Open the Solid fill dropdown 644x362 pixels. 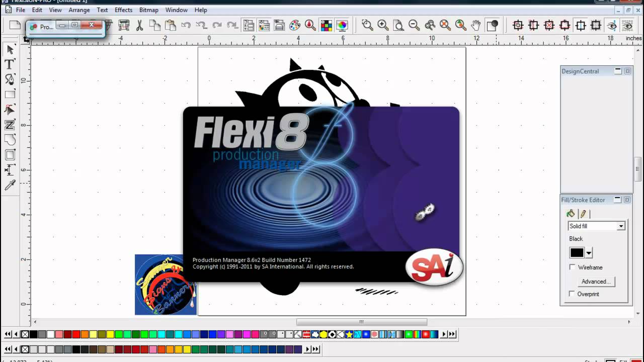(597, 226)
